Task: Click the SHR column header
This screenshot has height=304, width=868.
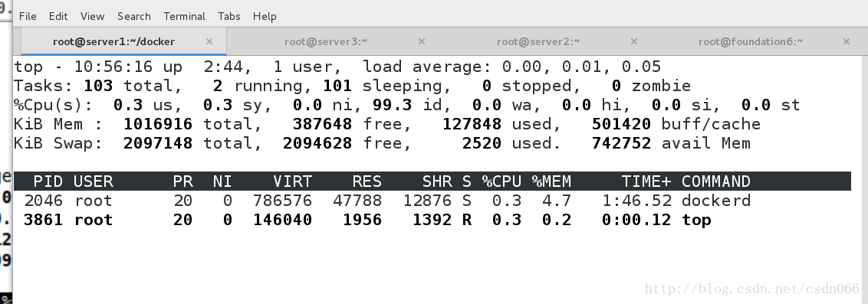Action: (437, 181)
